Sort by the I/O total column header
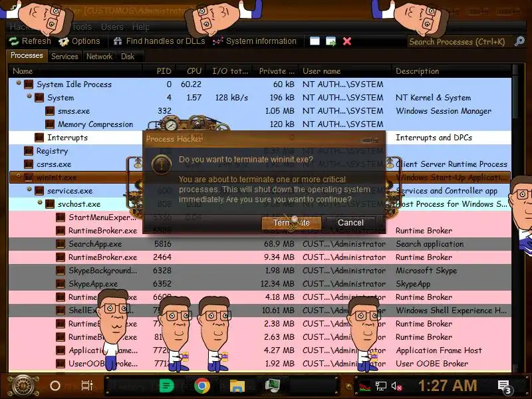Image resolution: width=532 pixels, height=399 pixels. tap(229, 71)
